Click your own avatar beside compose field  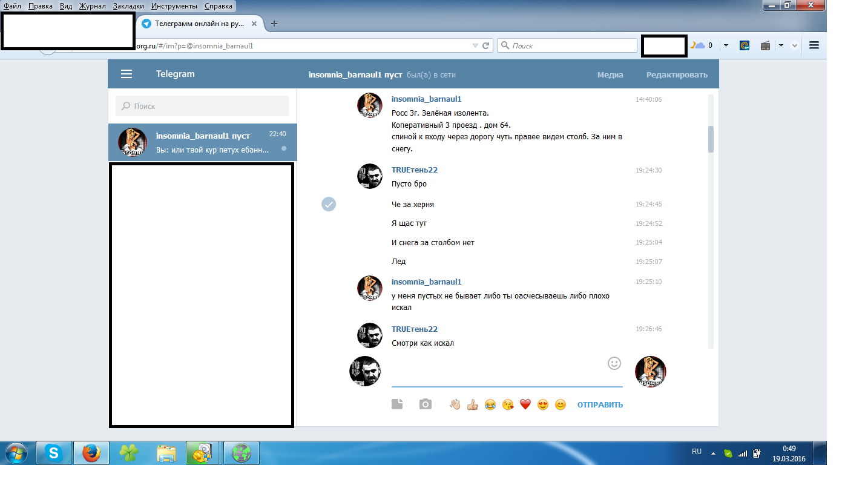coord(365,371)
